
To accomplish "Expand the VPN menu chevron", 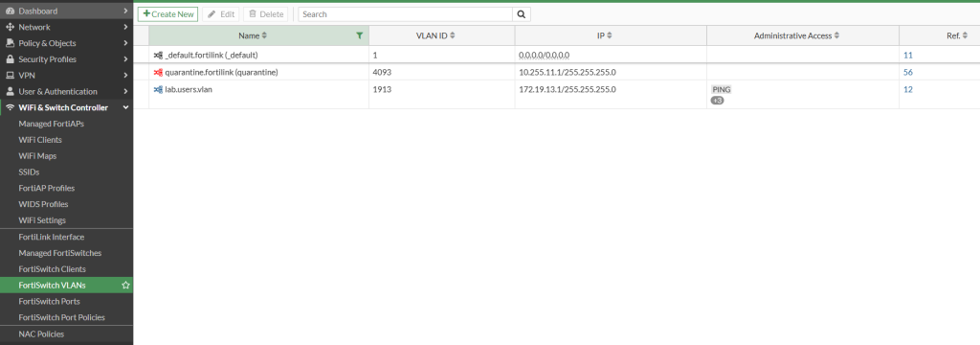I will pos(125,75).
